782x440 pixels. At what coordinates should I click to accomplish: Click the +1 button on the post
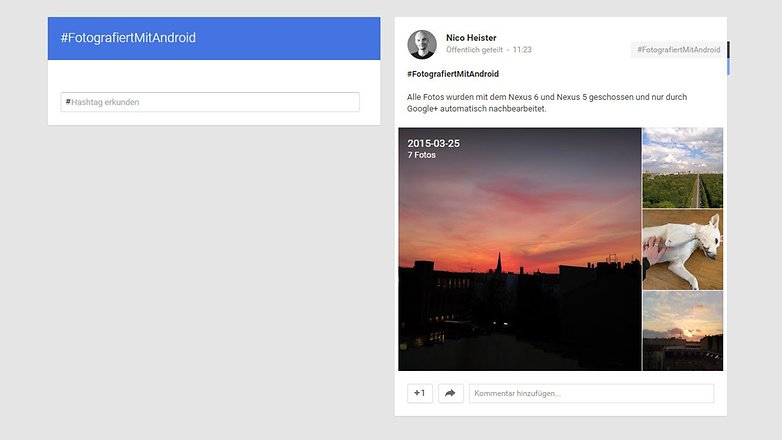click(x=420, y=393)
